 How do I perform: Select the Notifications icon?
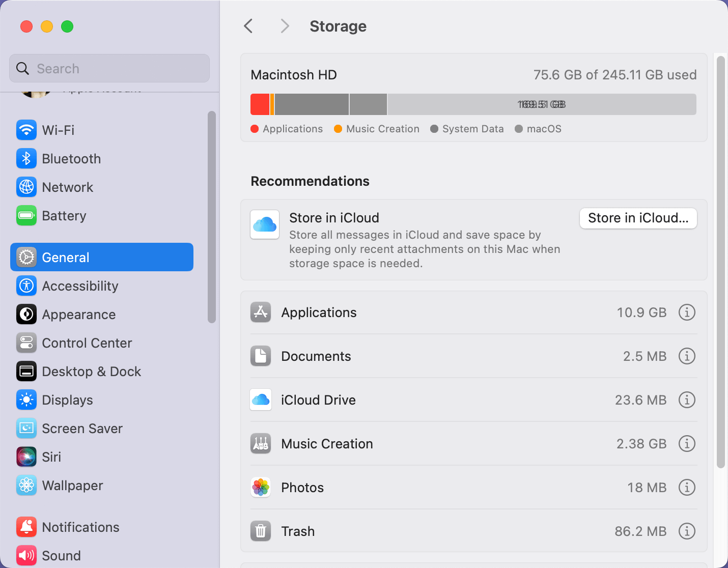tap(26, 527)
